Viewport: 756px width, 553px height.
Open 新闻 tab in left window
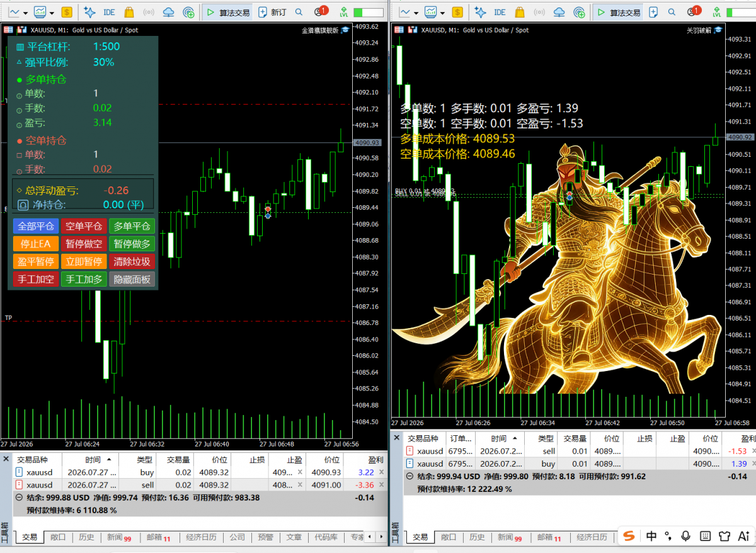click(118, 537)
